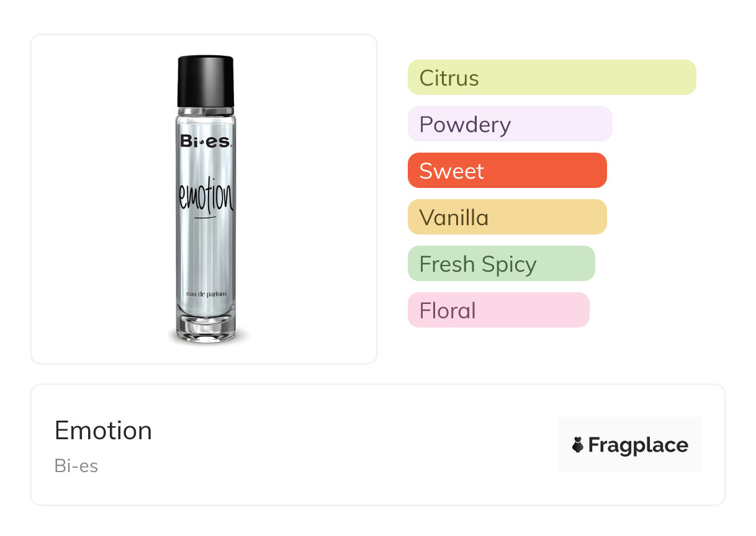Choose the pink Floral accord bar
The height and width of the screenshot is (536, 756).
click(x=498, y=310)
